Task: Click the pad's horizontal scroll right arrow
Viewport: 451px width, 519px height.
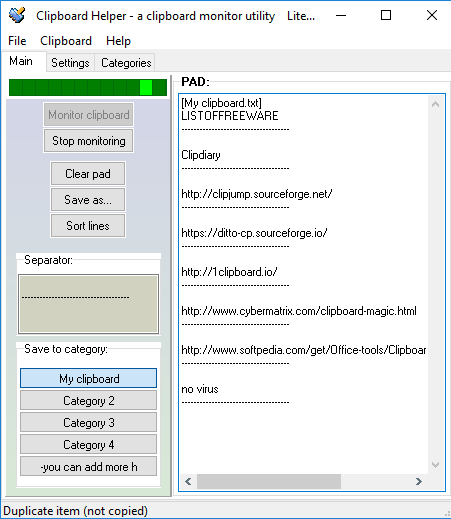Action: (x=419, y=481)
